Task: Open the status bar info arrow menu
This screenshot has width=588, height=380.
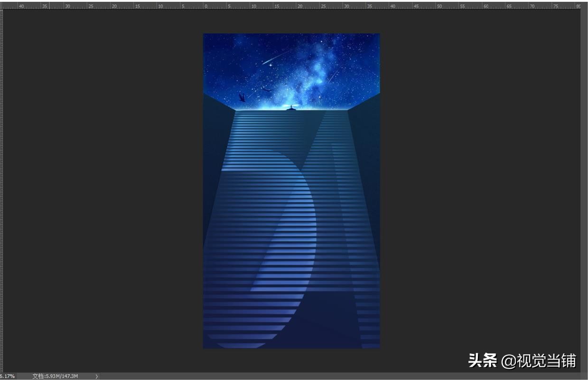Action: 97,376
